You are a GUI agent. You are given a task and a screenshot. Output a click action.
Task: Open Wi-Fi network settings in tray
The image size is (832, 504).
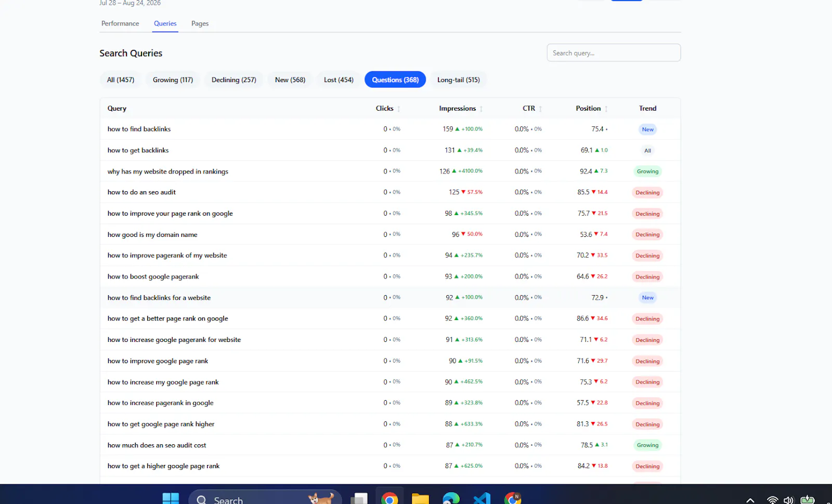click(x=773, y=500)
